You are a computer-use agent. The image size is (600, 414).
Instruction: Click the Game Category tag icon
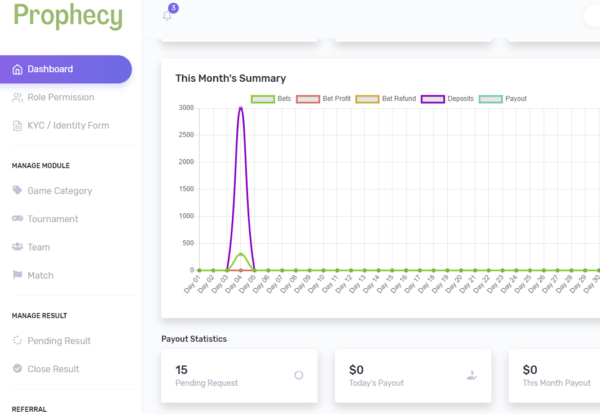17,190
